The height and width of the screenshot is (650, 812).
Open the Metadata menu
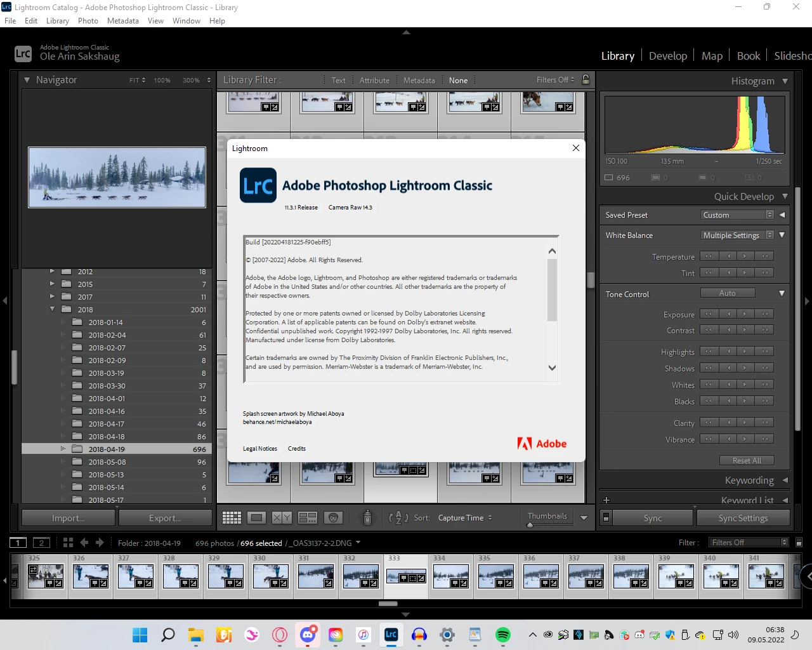(x=123, y=21)
